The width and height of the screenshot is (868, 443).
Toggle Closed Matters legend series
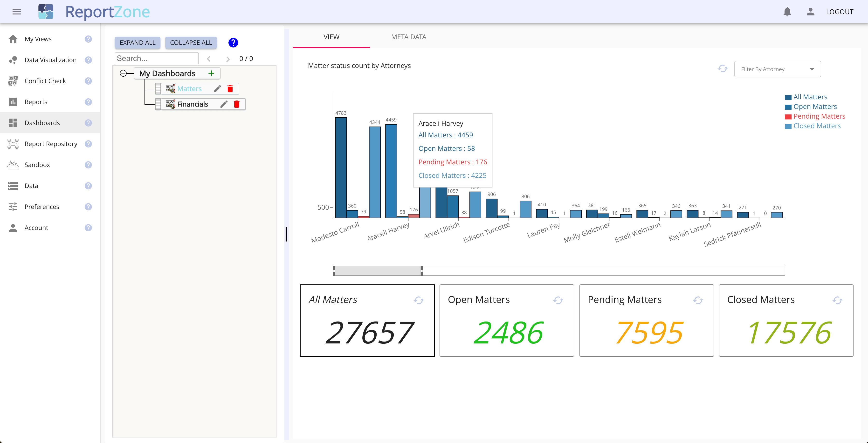813,126
